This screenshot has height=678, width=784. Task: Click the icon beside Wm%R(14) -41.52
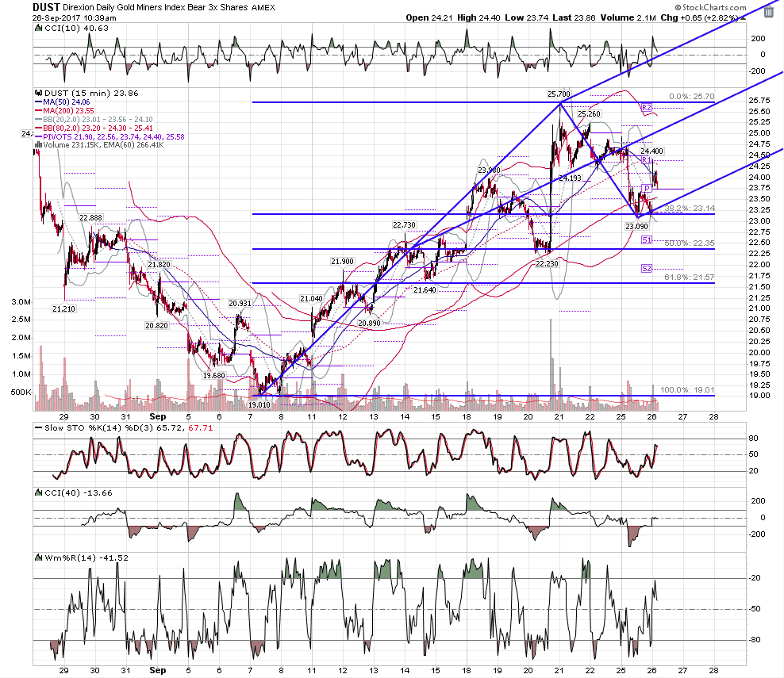[x=39, y=558]
